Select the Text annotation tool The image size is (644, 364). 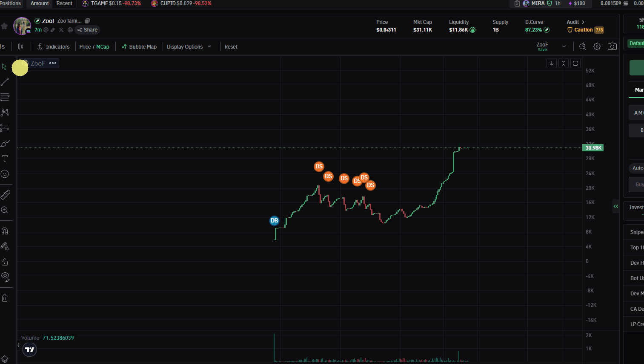click(5, 159)
